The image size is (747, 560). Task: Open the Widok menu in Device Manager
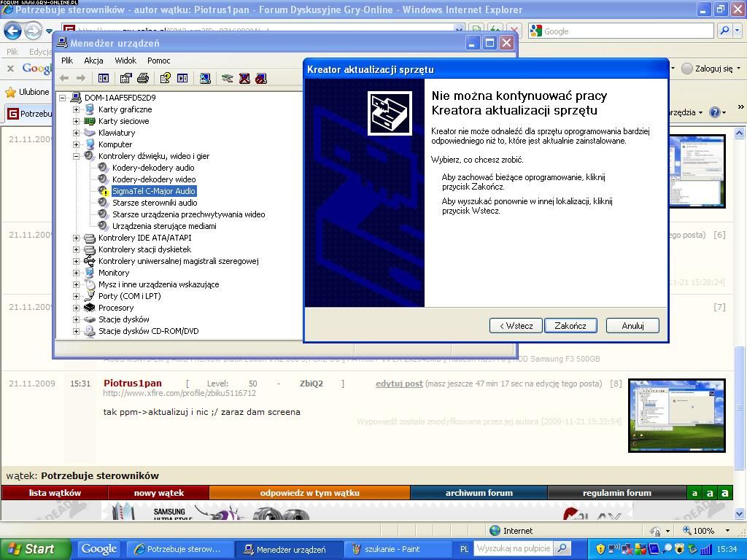tap(125, 61)
